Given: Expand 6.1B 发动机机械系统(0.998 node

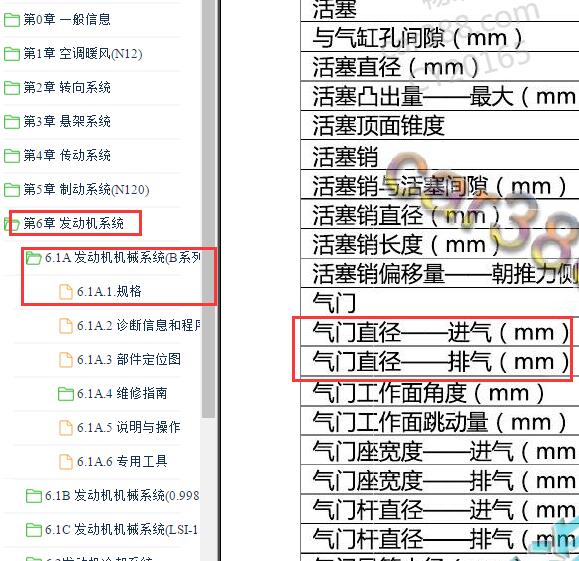Looking at the screenshot, I should [x=122, y=495].
